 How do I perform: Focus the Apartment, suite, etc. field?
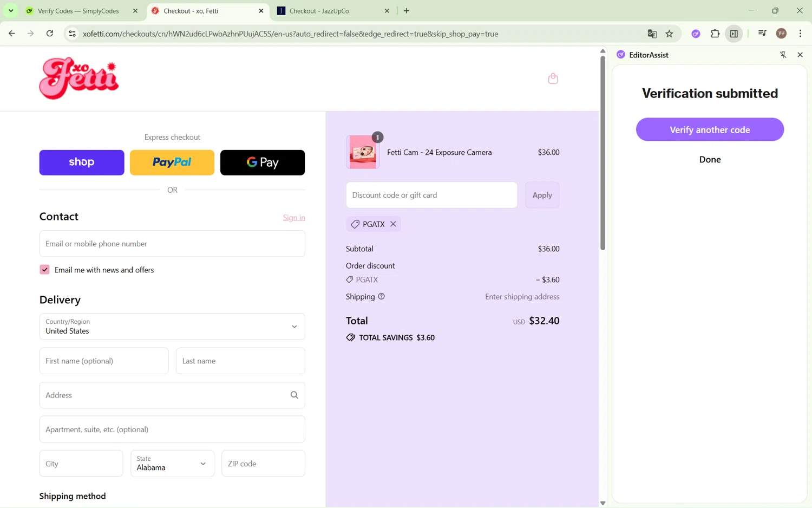click(172, 429)
